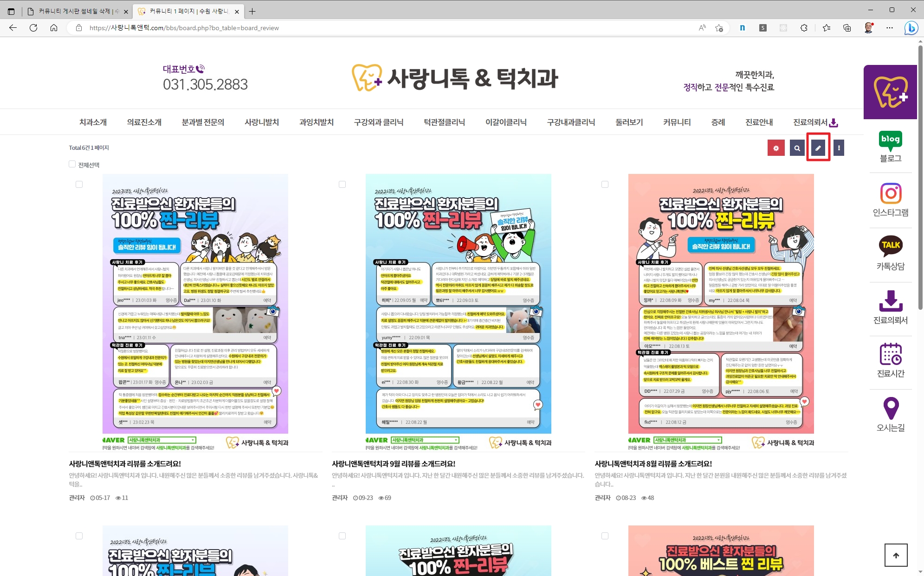The height and width of the screenshot is (576, 924).
Task: Select the 사랑니발치 menu item
Action: click(262, 122)
